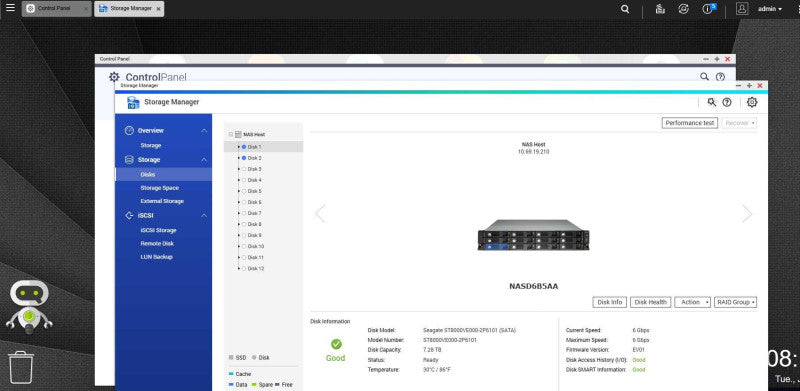Click the Data legend color swatch
Screen dimensions: 800x391
(x=231, y=384)
